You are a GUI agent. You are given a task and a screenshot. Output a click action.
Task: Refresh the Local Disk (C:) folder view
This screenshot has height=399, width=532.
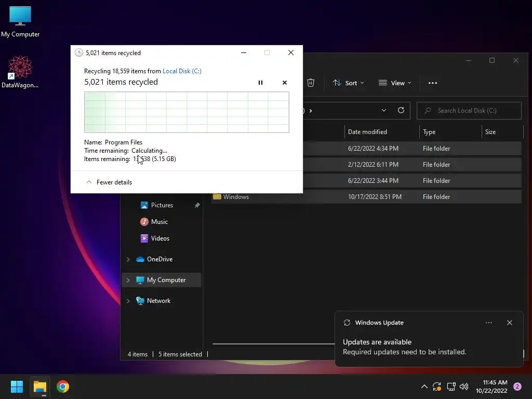click(x=401, y=110)
